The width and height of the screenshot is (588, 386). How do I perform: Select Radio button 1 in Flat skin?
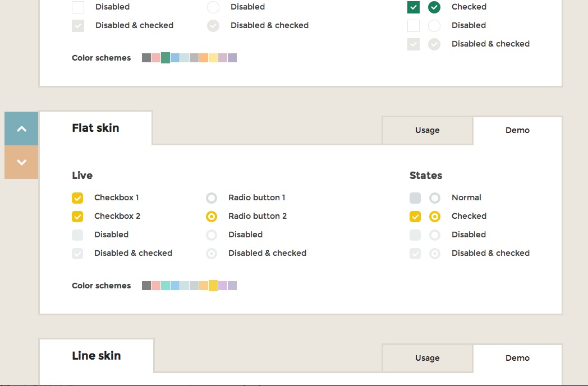coord(212,198)
